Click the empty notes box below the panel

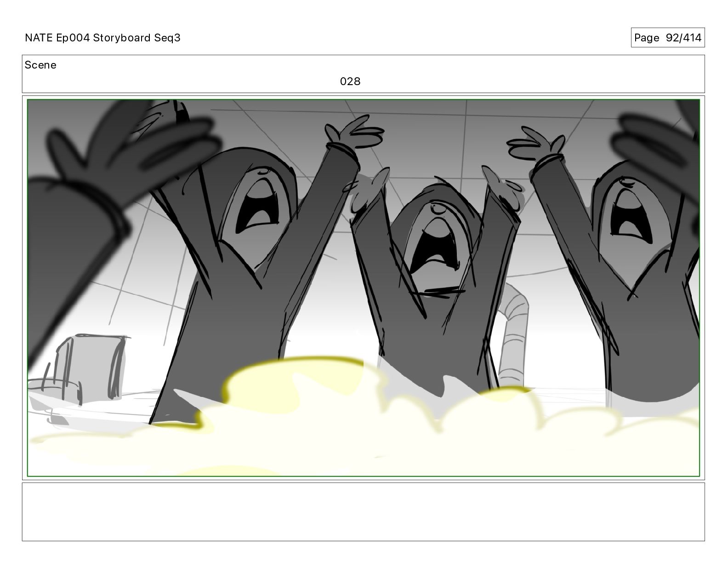[363, 511]
